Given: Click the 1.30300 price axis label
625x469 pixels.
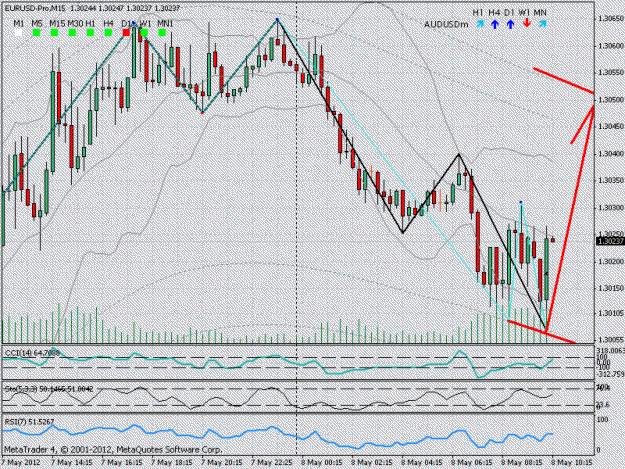Looking at the screenshot, I should (x=610, y=208).
